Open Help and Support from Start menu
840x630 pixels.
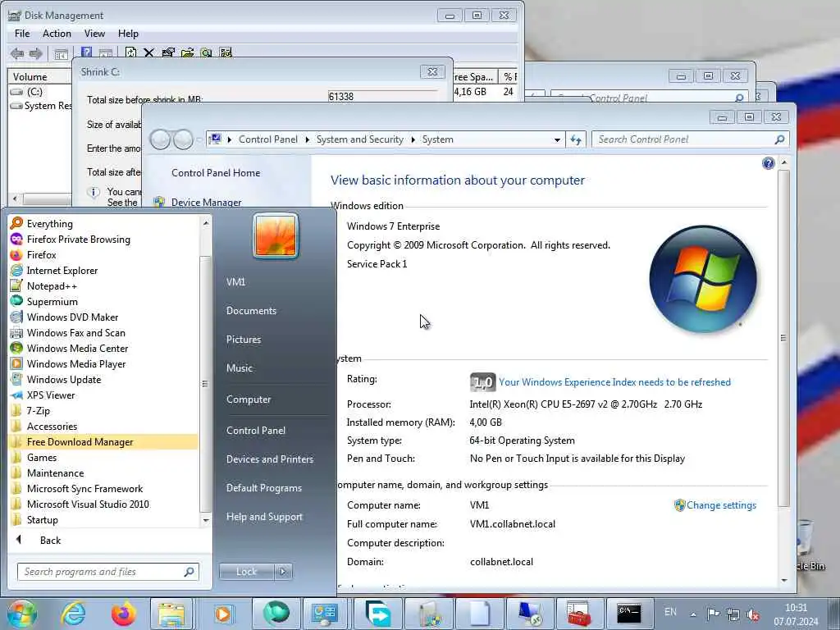pyautogui.click(x=264, y=517)
